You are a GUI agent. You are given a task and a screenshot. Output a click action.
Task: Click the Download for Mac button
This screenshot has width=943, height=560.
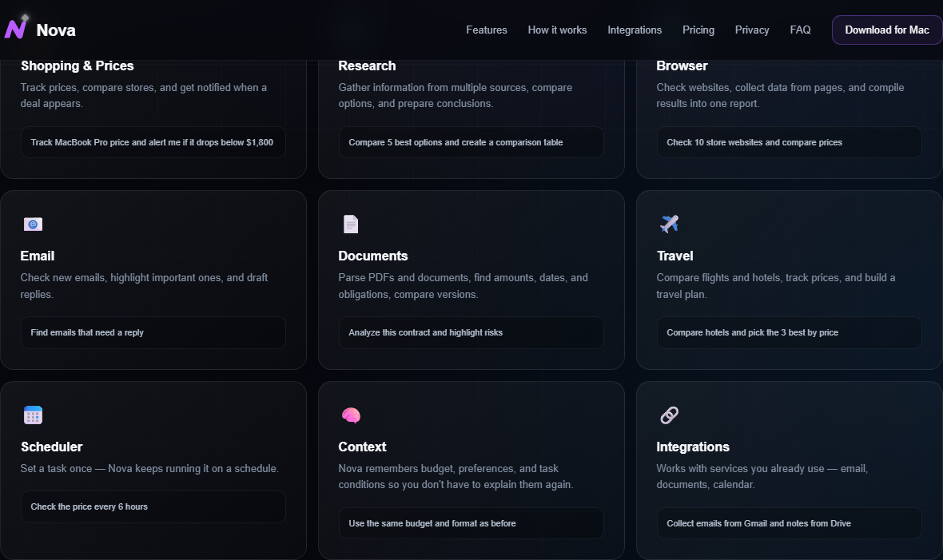click(887, 30)
